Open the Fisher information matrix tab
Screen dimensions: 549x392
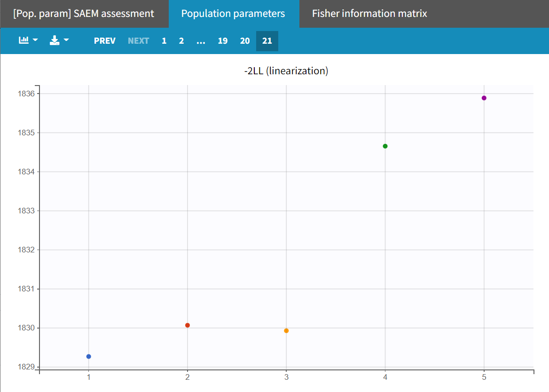click(x=369, y=14)
